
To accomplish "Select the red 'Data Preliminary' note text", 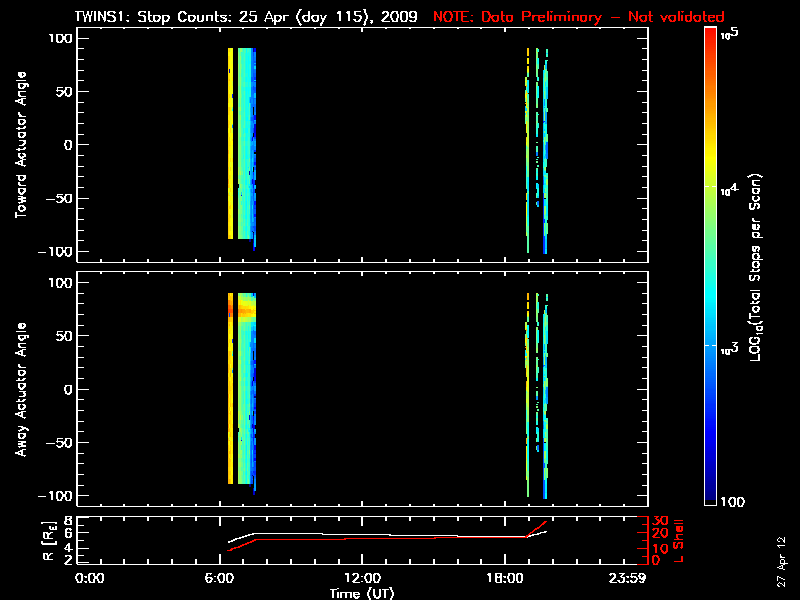I will click(578, 17).
